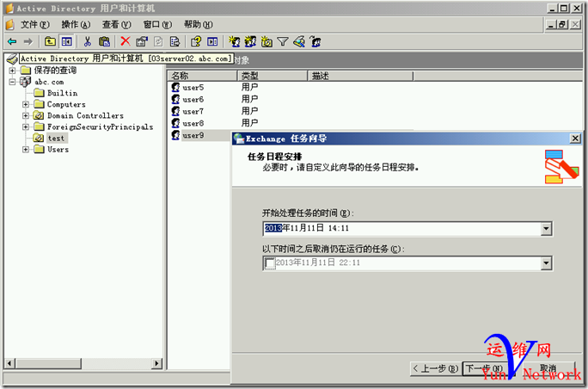
Task: Expand the 保存的查询 tree node
Action: point(12,71)
